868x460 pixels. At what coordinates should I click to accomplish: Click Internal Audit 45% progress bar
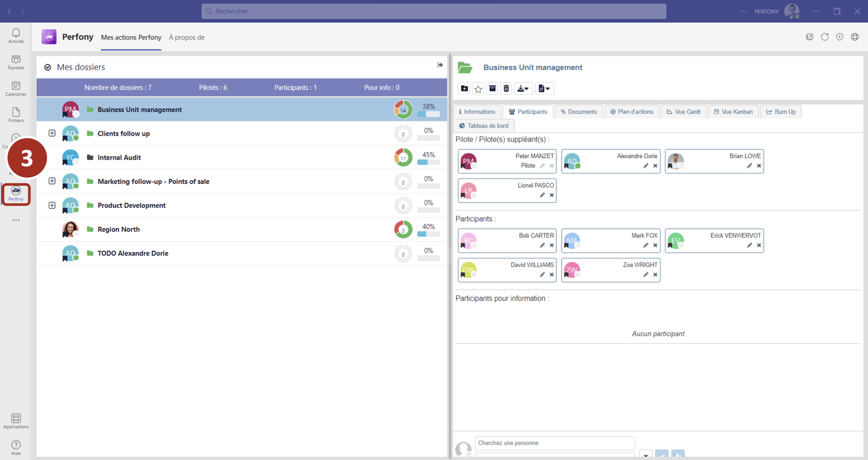click(428, 162)
